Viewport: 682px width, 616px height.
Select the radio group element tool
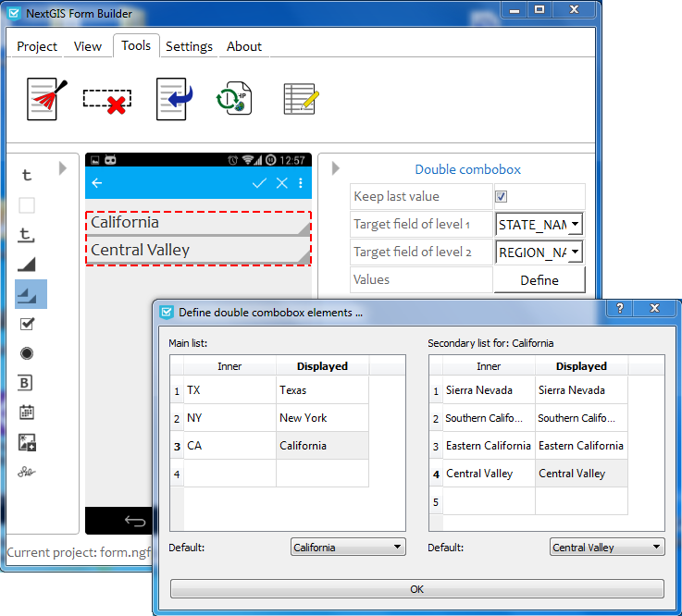(x=27, y=353)
